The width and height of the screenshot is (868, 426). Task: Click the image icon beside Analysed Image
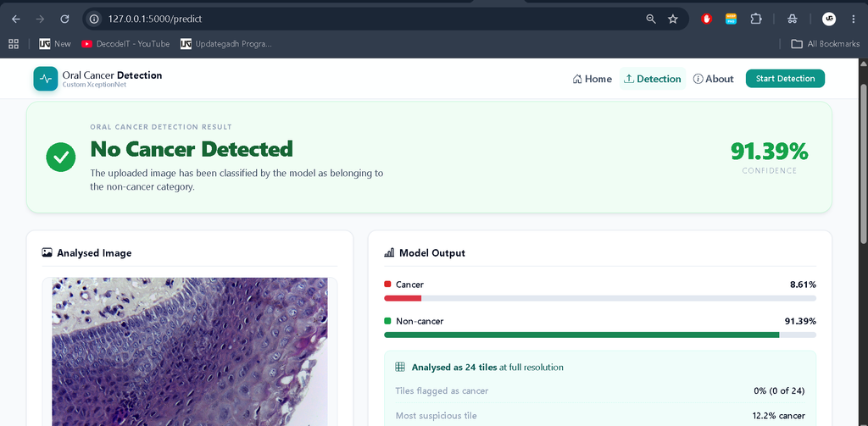47,253
